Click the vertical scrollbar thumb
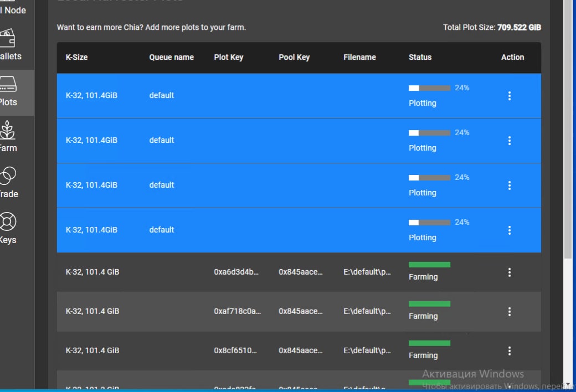This screenshot has width=576, height=392. point(568,128)
